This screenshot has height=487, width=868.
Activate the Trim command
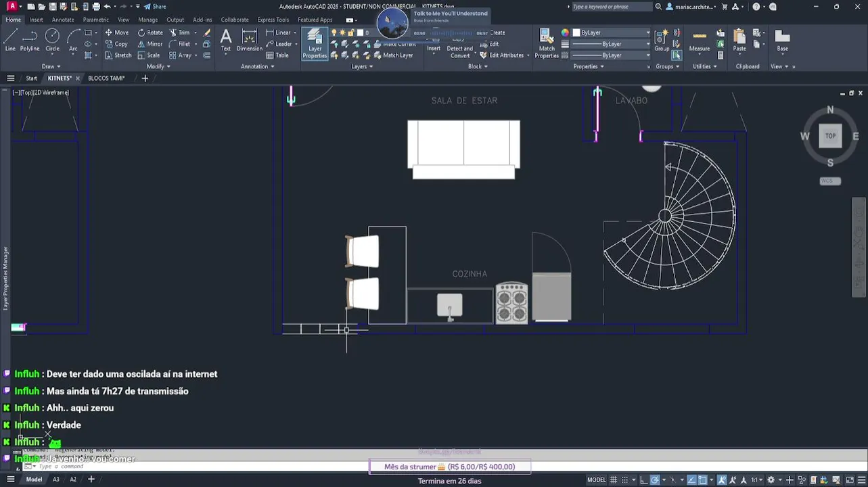pos(179,32)
